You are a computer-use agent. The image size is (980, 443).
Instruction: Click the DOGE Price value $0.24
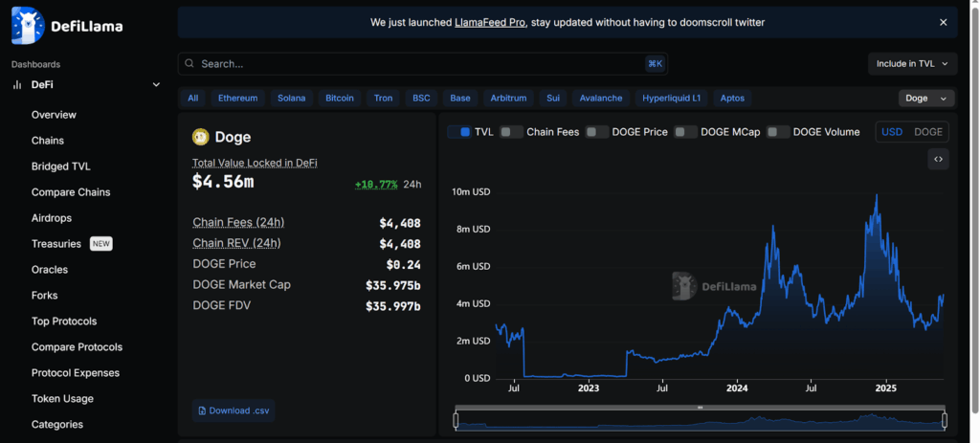tap(404, 265)
